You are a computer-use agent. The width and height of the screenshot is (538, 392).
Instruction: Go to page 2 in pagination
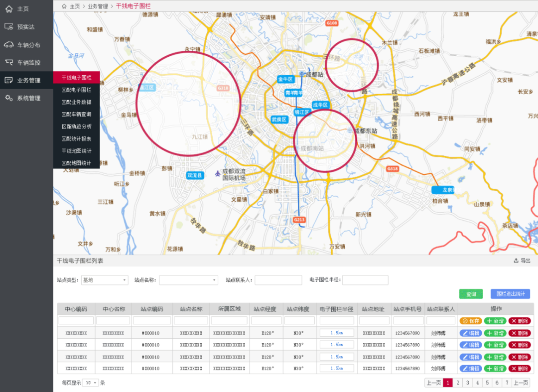(458, 383)
